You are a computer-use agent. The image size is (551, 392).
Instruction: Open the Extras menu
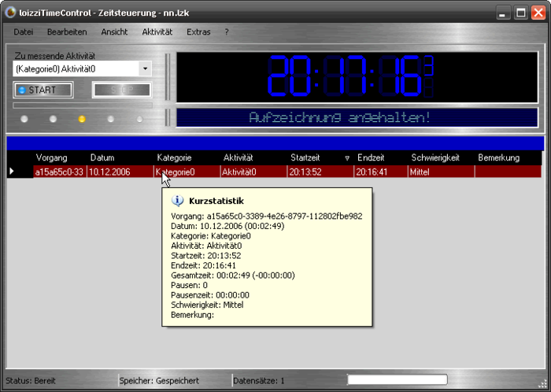[198, 32]
